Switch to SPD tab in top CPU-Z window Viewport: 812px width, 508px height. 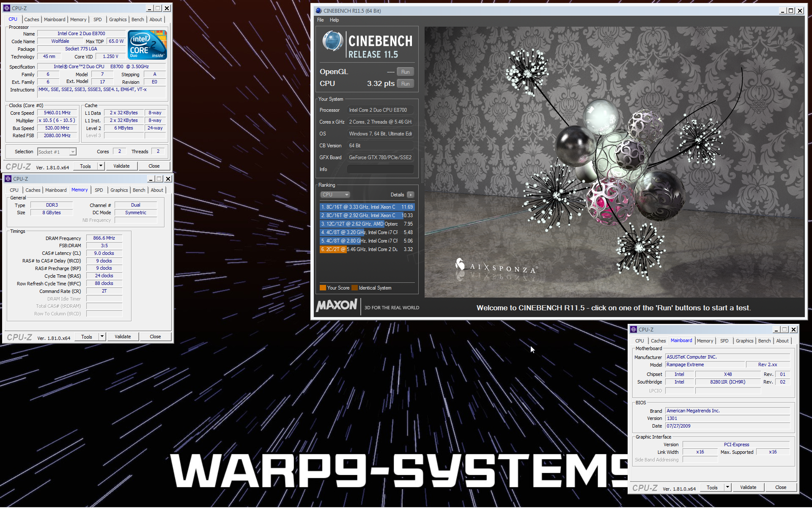98,19
